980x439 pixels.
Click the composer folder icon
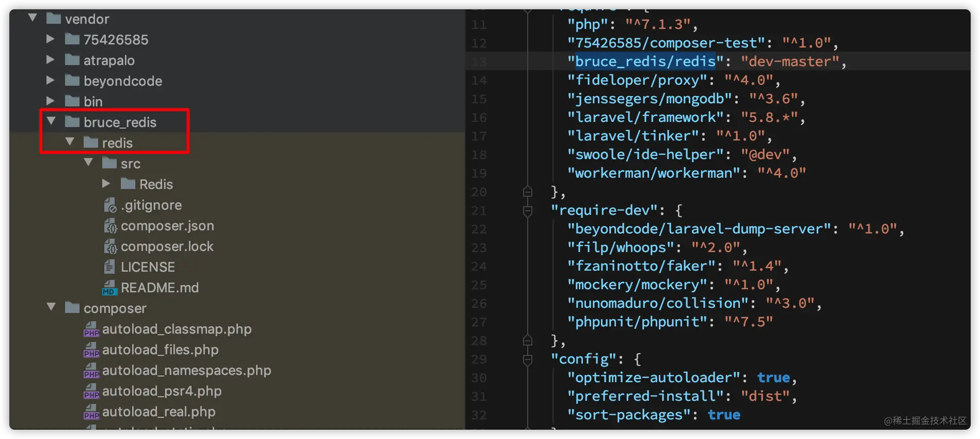pyautogui.click(x=72, y=308)
